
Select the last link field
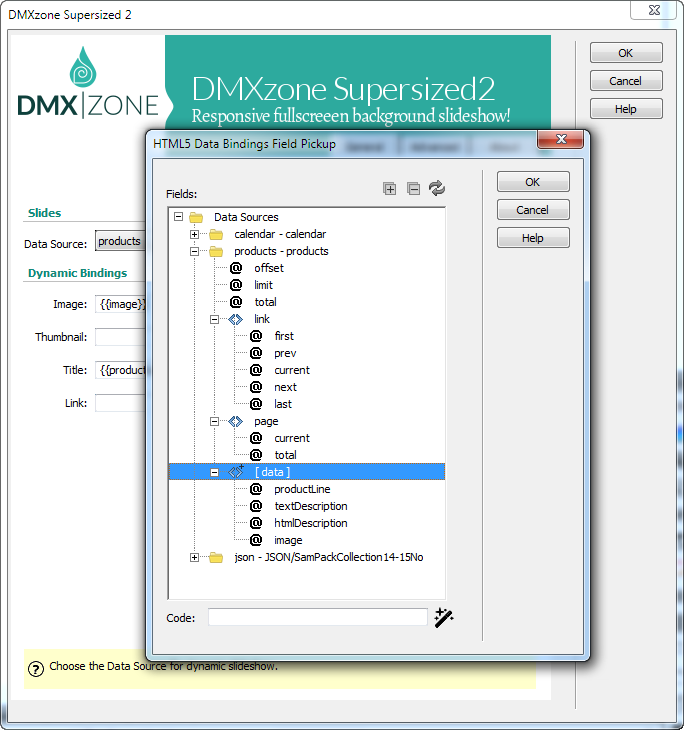pyautogui.click(x=283, y=404)
